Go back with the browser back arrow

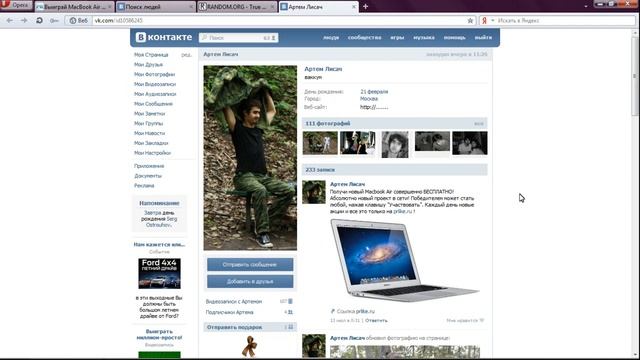[10, 20]
